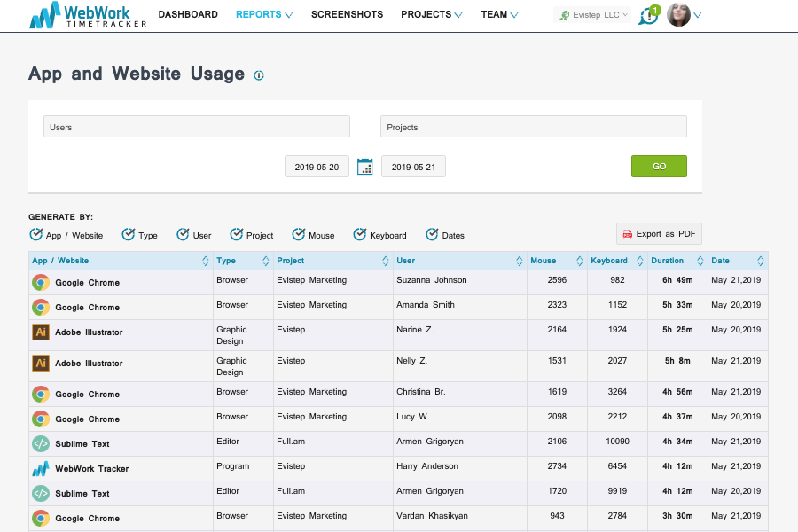The image size is (798, 532).
Task: Click the green GO button
Action: tap(659, 167)
